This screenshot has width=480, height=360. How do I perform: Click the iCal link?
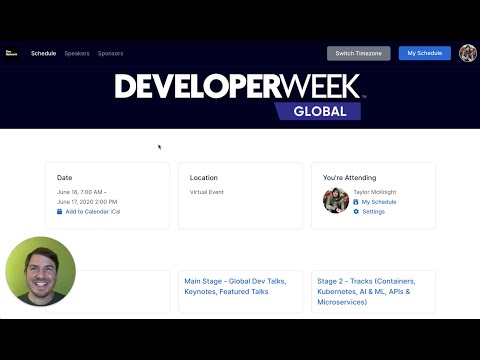[115, 212]
